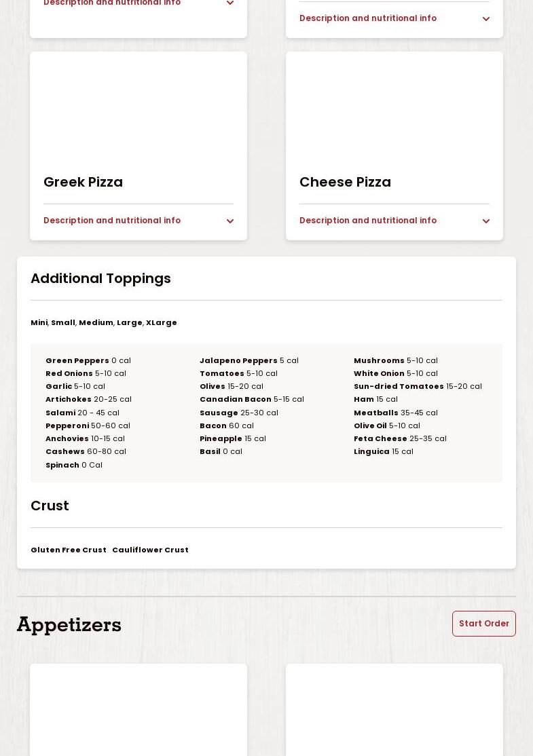Select the Gluten Free Crust option

(69, 550)
